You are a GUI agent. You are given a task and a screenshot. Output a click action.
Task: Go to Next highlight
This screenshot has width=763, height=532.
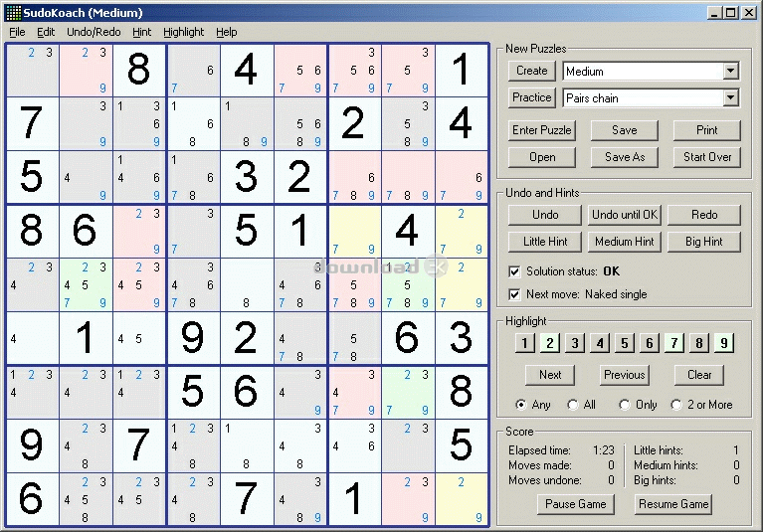[x=550, y=375]
